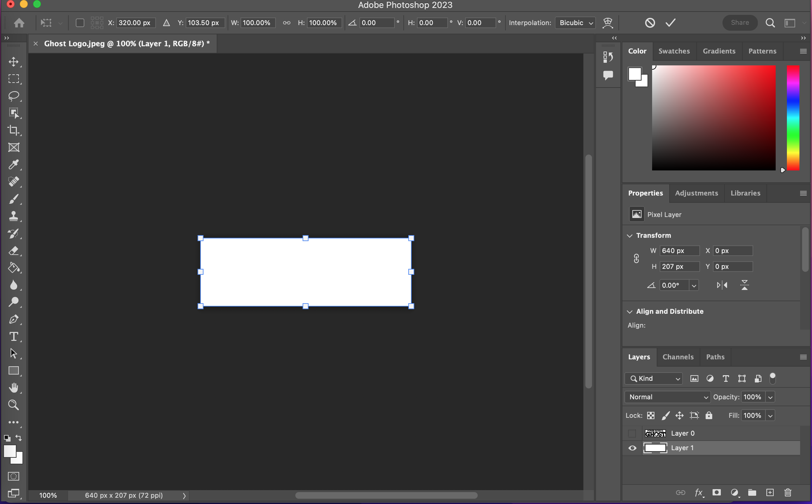Click the Share button
This screenshot has width=812, height=504.
click(739, 22)
